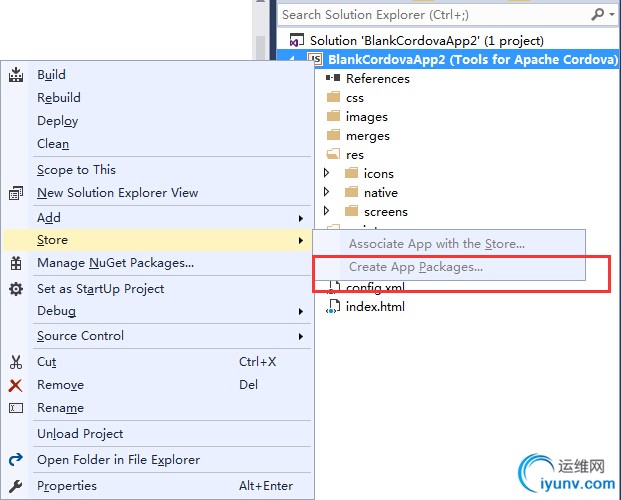Image resolution: width=621 pixels, height=500 pixels.
Task: Click the wrench Properties icon
Action: coord(15,486)
